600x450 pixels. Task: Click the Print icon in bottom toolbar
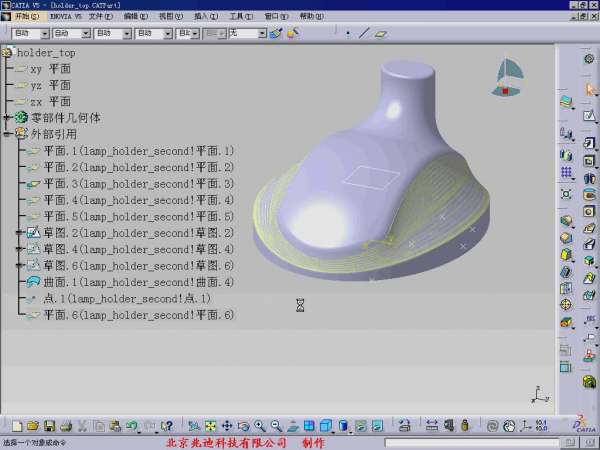pos(66,426)
